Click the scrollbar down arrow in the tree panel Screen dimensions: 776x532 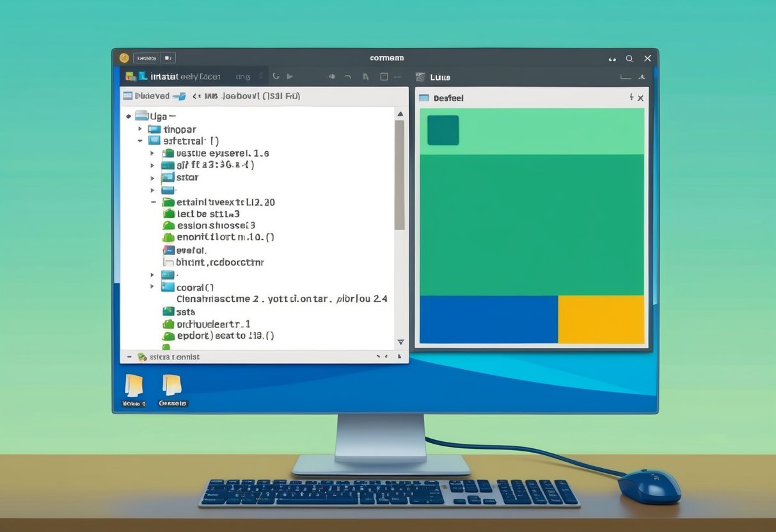(400, 342)
